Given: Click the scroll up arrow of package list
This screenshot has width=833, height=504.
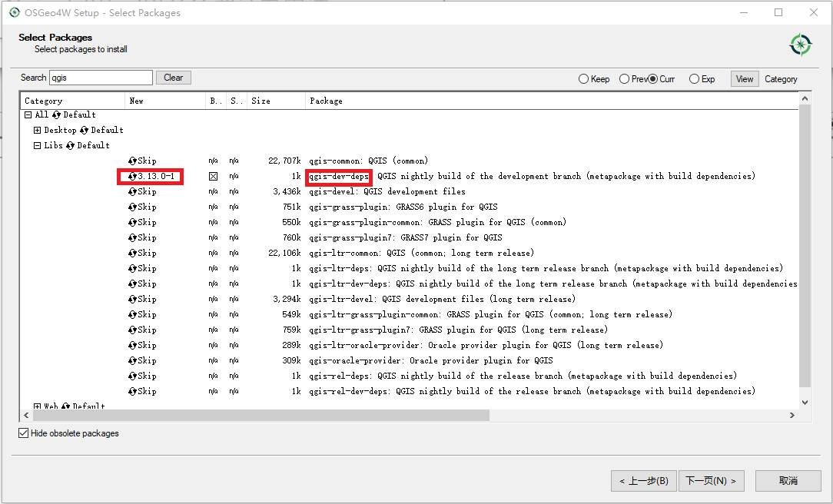Looking at the screenshot, I should [805, 99].
